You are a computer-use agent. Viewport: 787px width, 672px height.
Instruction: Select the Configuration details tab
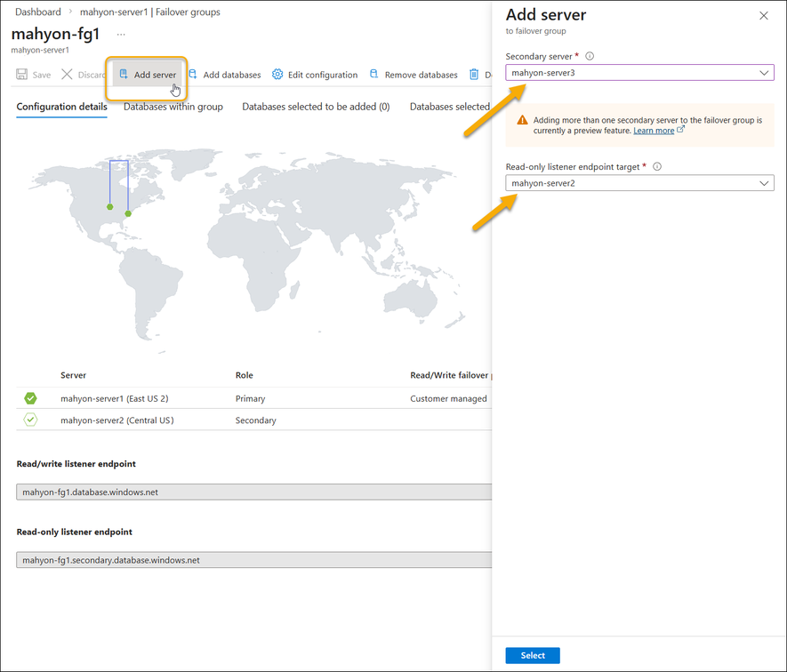click(61, 107)
